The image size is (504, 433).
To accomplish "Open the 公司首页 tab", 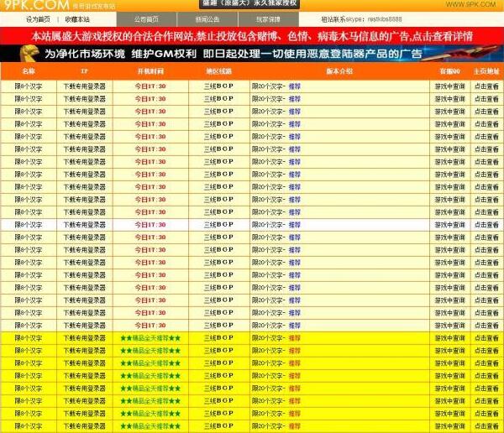I will click(146, 18).
